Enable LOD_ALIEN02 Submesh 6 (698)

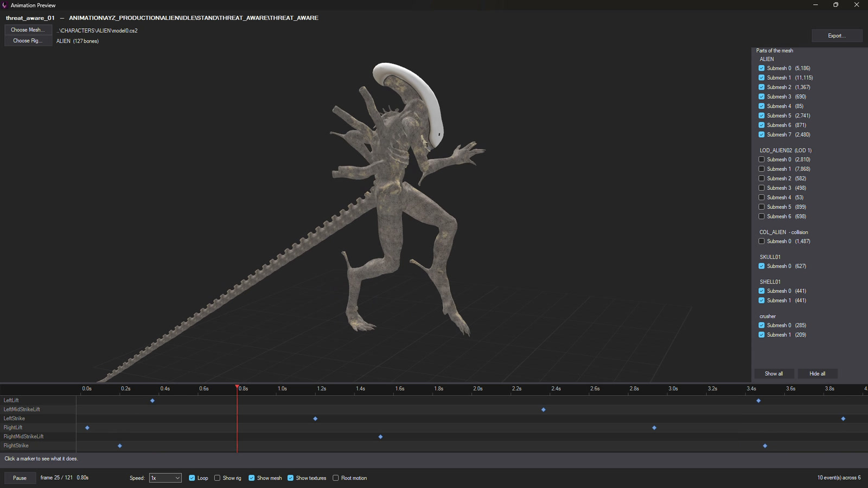(x=762, y=216)
